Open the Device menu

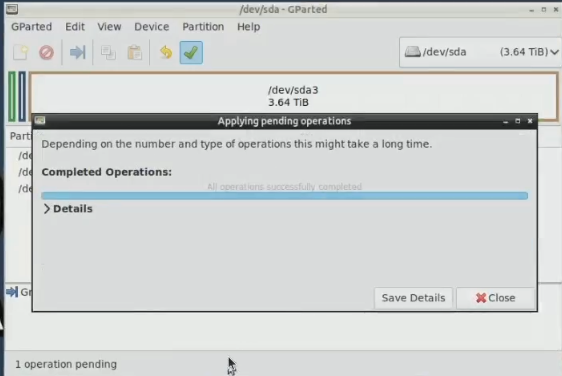coord(152,27)
